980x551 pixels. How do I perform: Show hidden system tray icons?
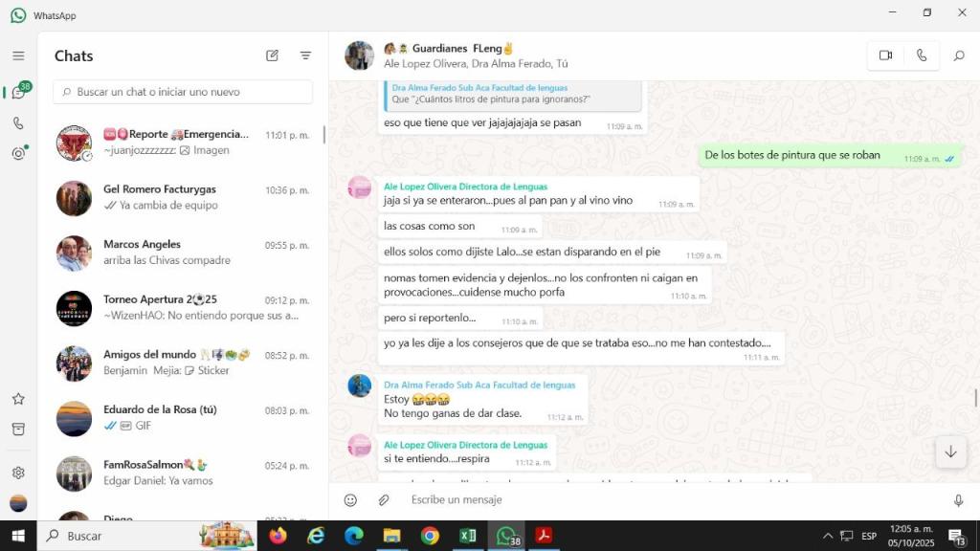(x=827, y=536)
